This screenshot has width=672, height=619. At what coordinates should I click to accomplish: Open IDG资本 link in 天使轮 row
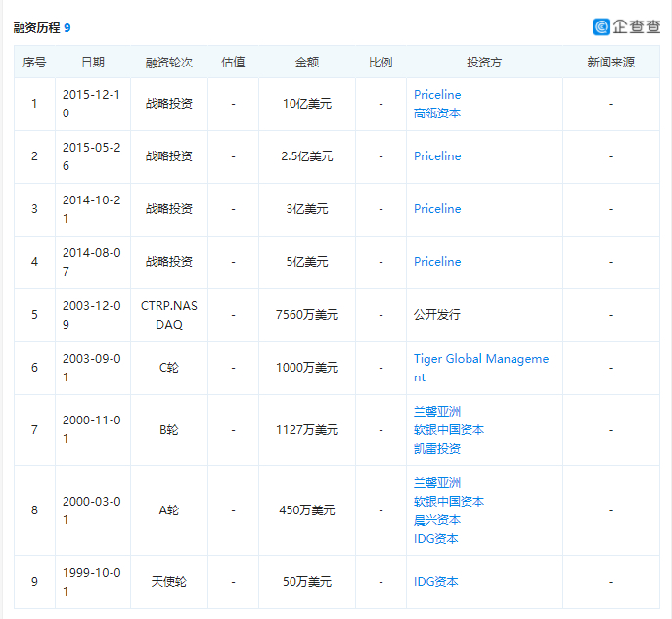click(x=436, y=582)
